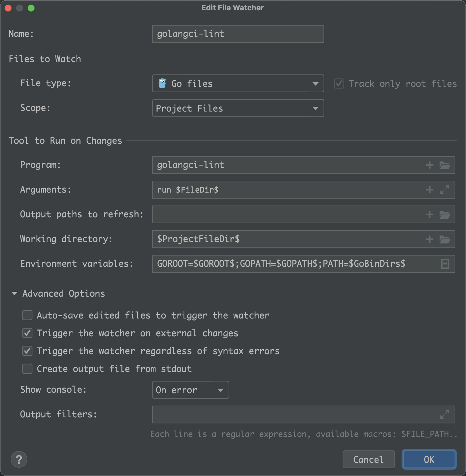The height and width of the screenshot is (476, 466).
Task: Check Create output file from stdout
Action: 27,369
